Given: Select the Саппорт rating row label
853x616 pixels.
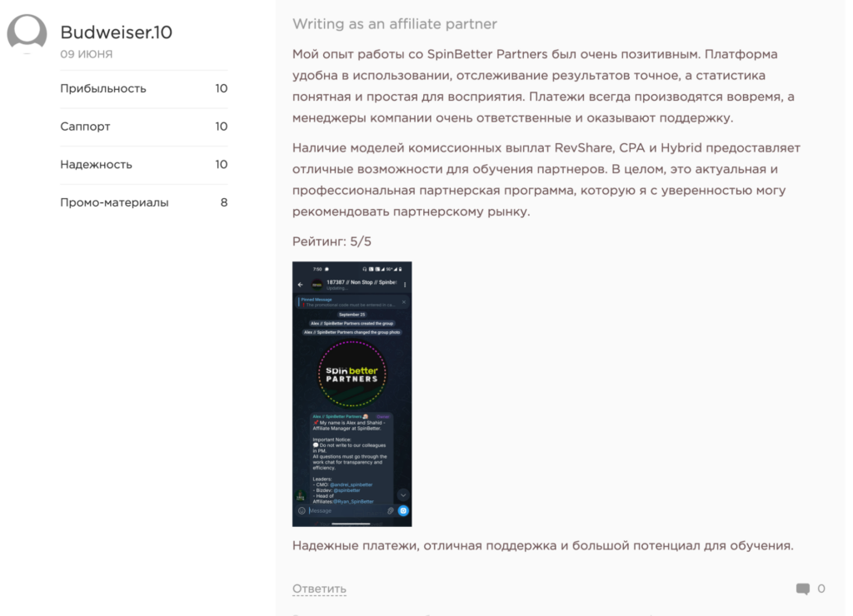Looking at the screenshot, I should 85,127.
